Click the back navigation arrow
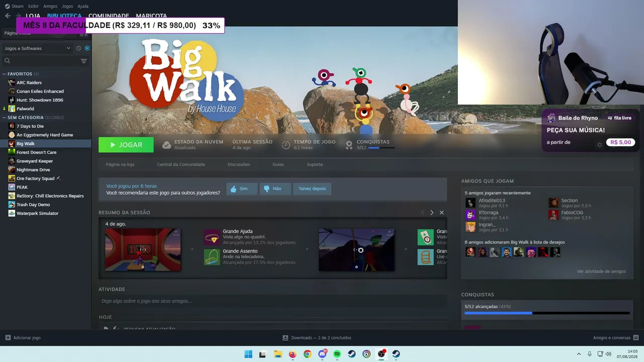644x362 pixels. point(8,16)
